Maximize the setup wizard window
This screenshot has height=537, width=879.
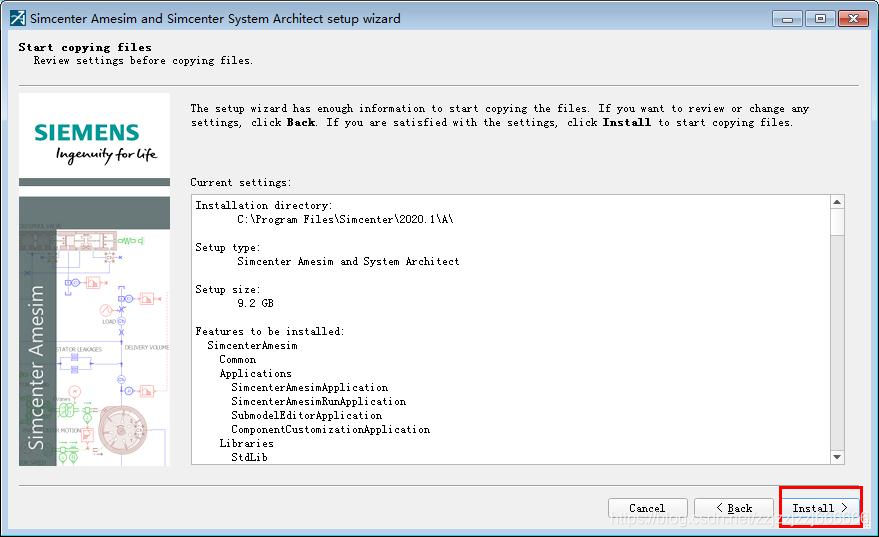coord(820,19)
